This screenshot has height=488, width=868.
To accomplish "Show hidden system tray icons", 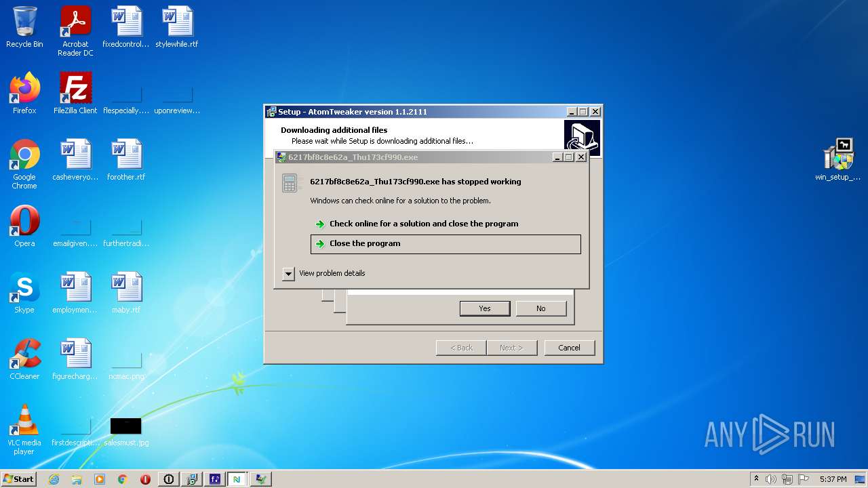I will click(x=756, y=479).
